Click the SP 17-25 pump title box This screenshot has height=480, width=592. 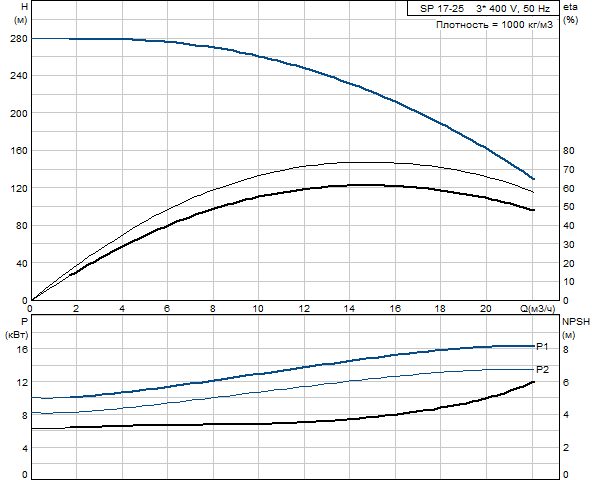483,8
